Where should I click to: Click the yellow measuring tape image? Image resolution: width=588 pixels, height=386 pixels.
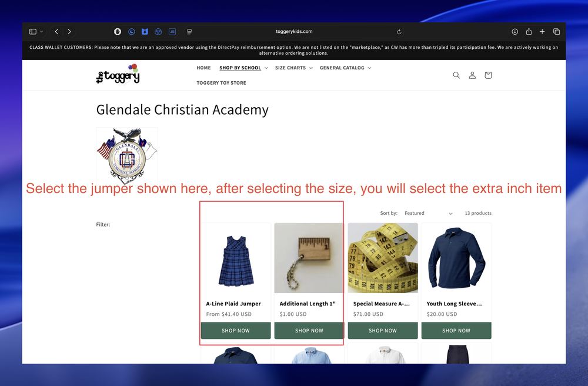pos(383,258)
